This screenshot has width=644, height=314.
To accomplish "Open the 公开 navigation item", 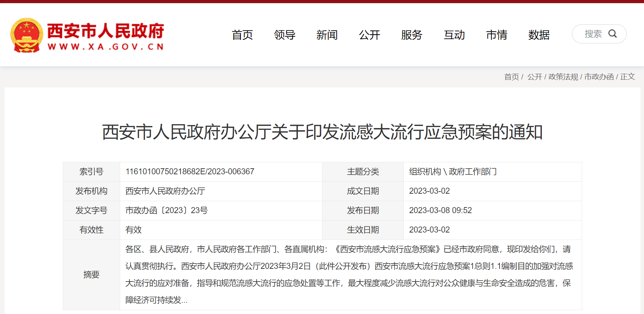I will 370,35.
